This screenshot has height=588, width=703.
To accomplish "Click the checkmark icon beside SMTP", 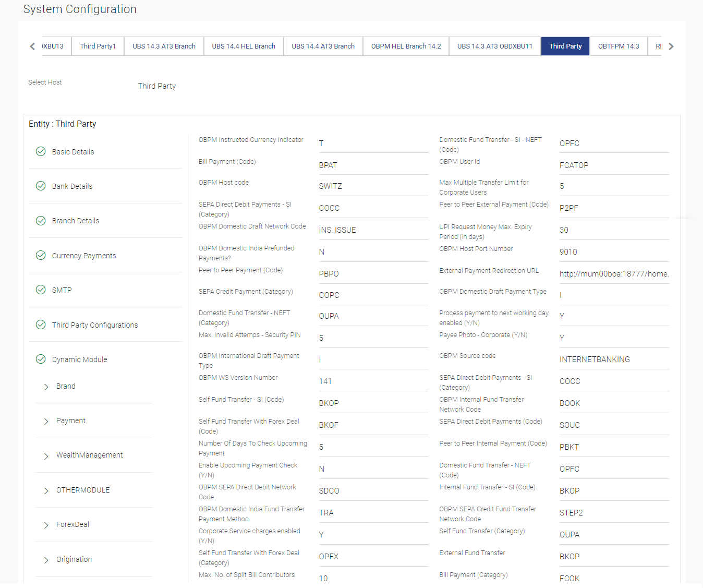I will click(41, 290).
